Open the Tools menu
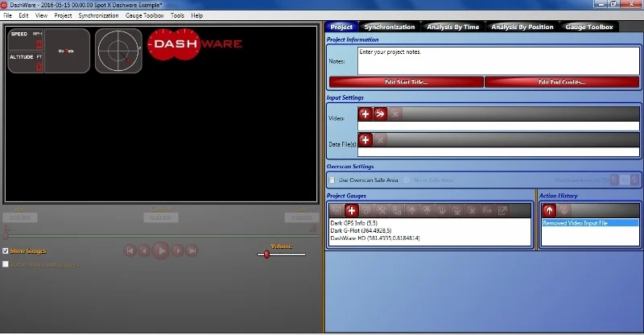The width and height of the screenshot is (644, 335). tap(177, 15)
